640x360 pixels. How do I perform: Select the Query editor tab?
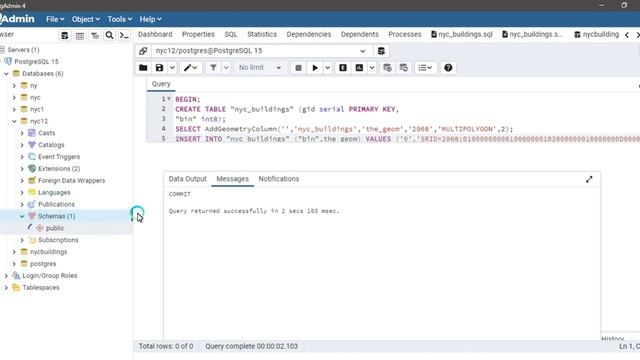coord(161,84)
